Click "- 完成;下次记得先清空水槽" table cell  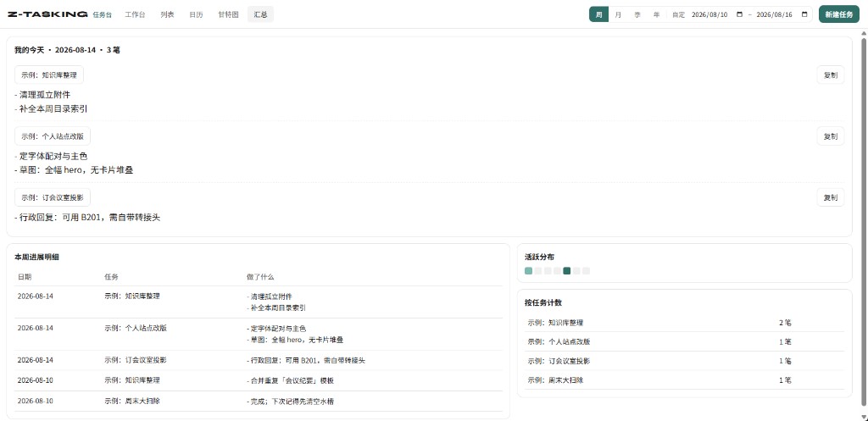click(290, 401)
